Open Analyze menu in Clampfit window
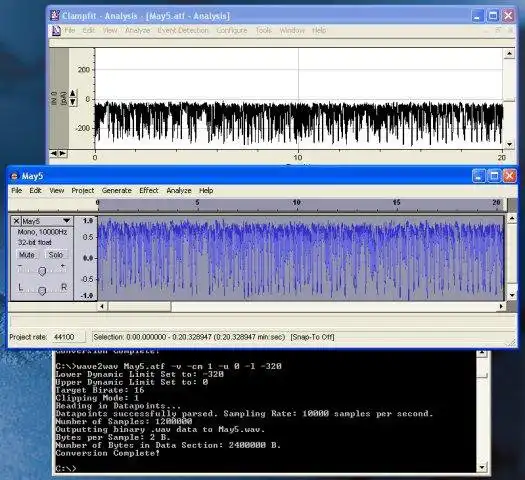525x480 pixels. coord(137,30)
